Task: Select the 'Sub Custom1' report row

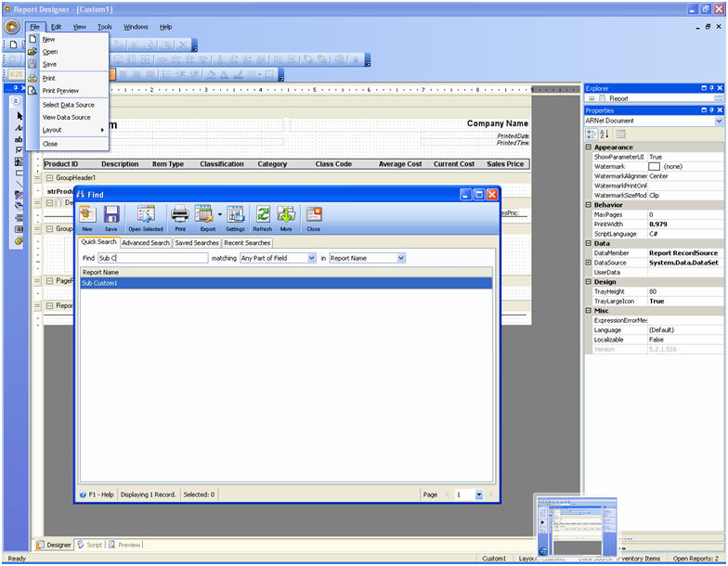Action: (x=279, y=283)
